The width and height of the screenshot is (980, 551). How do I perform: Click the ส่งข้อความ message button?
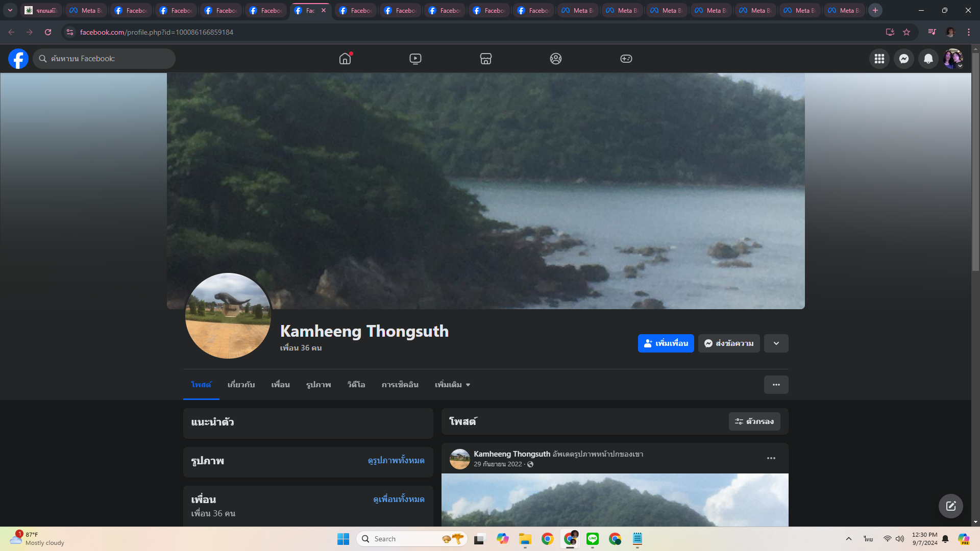pyautogui.click(x=728, y=343)
